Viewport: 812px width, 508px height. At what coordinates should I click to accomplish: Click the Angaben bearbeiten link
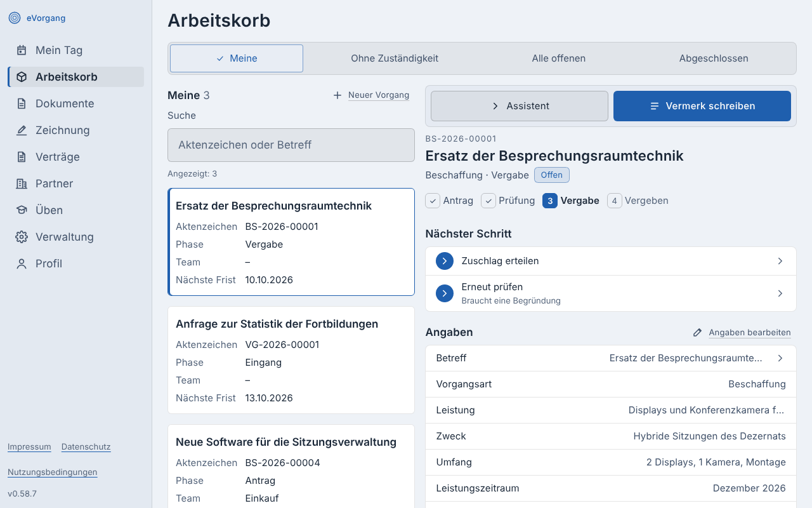[x=750, y=332]
